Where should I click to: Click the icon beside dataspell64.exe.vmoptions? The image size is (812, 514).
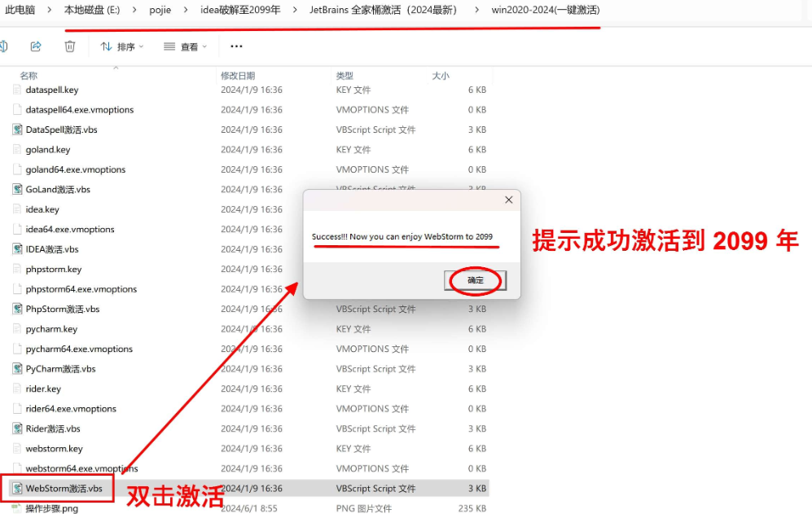[17, 110]
